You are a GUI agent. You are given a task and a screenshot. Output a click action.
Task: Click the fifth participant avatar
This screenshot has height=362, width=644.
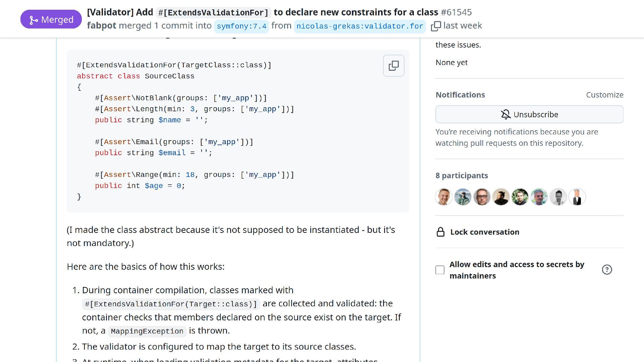[520, 197]
